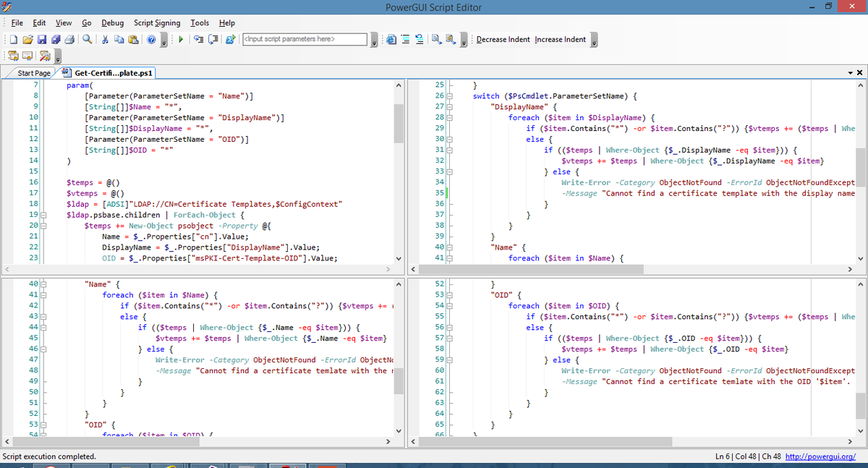The image size is (868, 468).
Task: Collapse the code block at line 19
Action: pyautogui.click(x=45, y=215)
